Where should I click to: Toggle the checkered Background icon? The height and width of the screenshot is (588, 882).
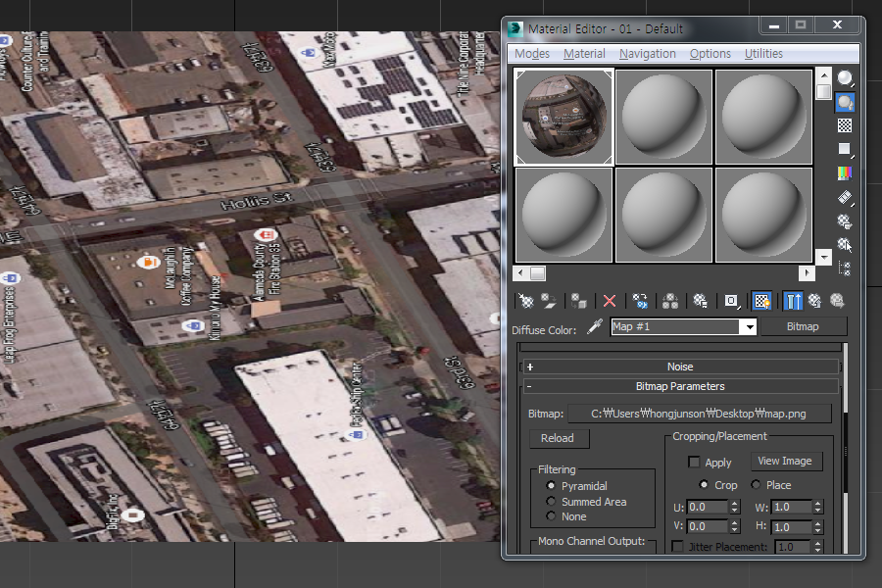tap(845, 125)
